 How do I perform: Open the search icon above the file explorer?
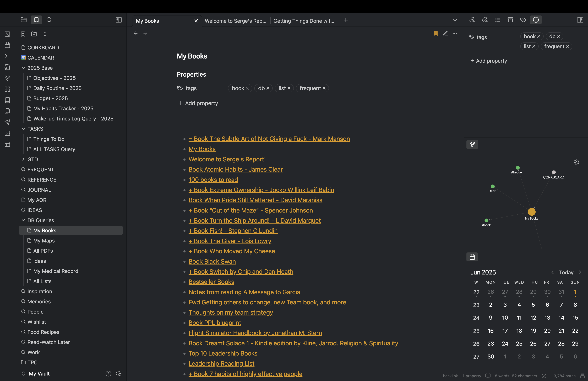(49, 20)
